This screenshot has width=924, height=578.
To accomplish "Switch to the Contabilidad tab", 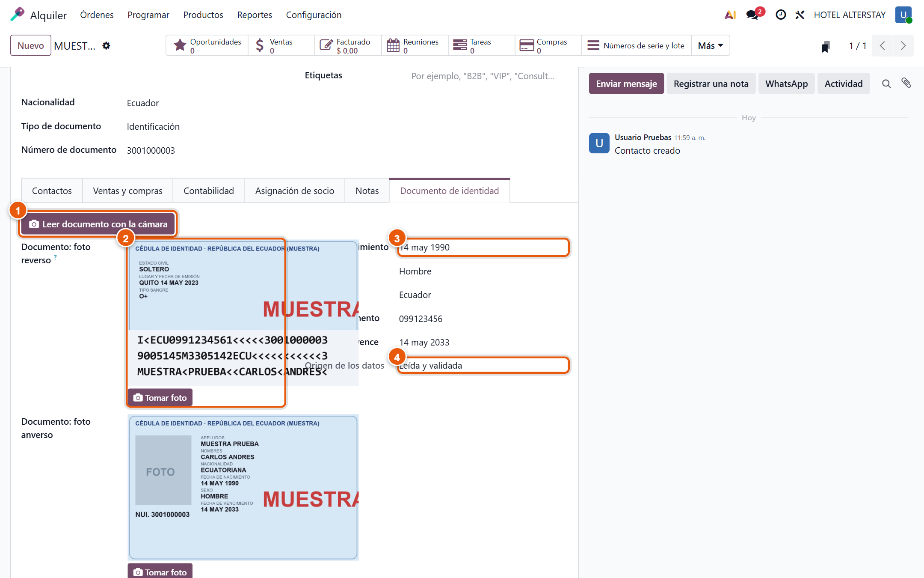I will (x=209, y=191).
